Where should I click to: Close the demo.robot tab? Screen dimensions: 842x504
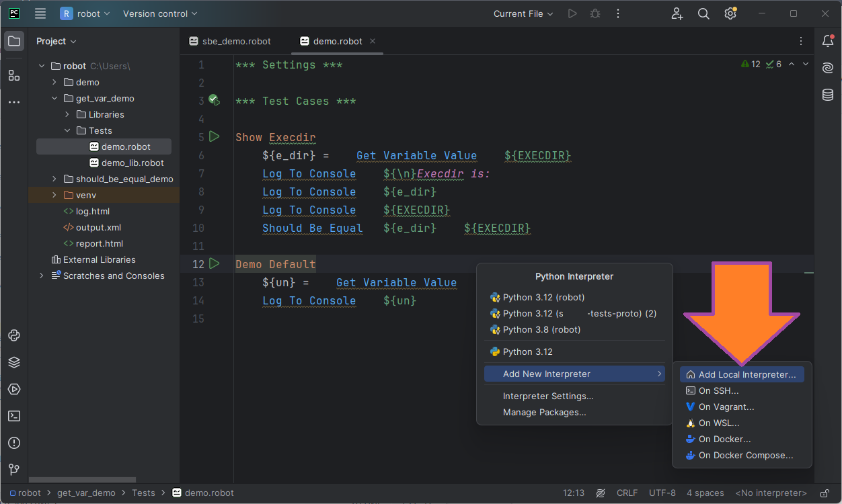pos(373,41)
